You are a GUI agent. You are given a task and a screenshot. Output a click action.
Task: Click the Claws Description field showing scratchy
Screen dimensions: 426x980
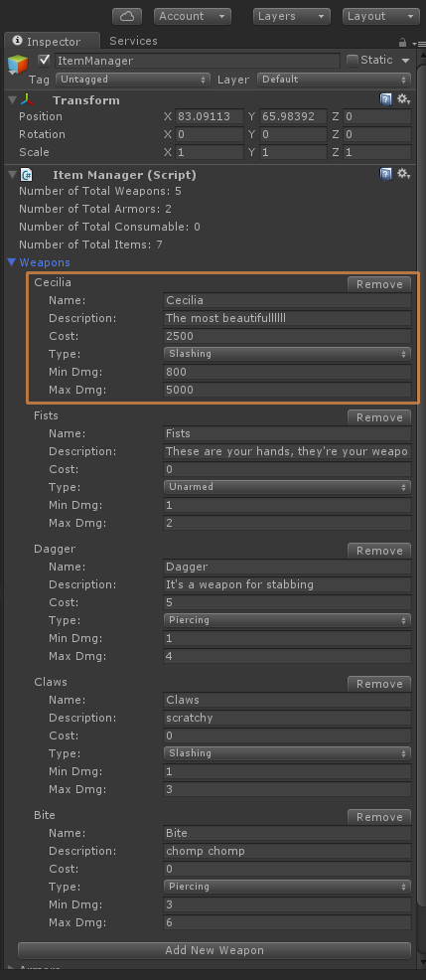coord(287,719)
